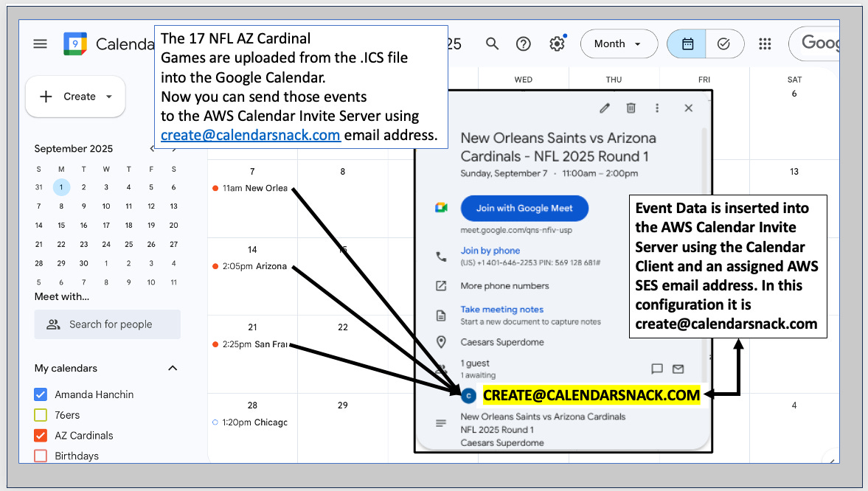The width and height of the screenshot is (868, 491).
Task: Open the Google apps grid
Action: pos(765,43)
